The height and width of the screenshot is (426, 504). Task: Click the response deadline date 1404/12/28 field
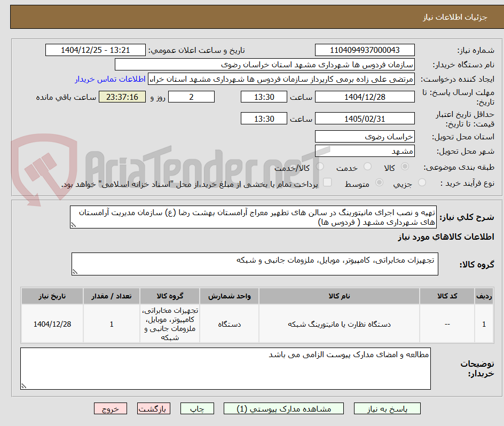[x=365, y=97]
